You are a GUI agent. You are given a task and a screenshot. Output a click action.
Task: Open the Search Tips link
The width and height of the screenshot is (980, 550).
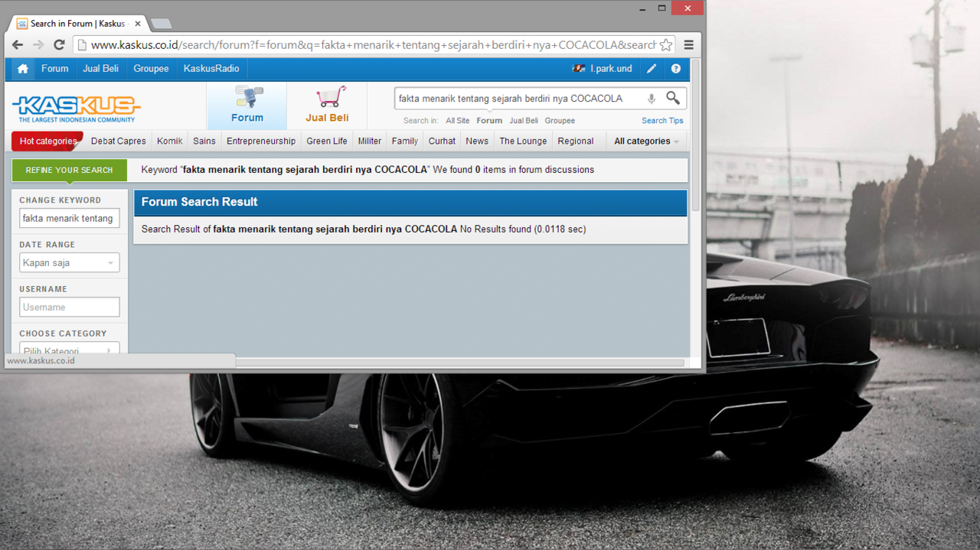(x=662, y=121)
